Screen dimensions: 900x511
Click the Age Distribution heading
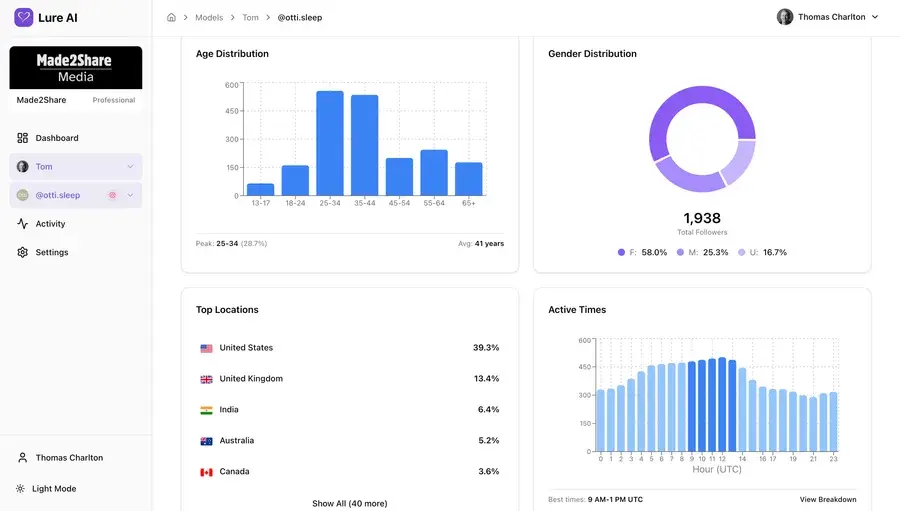click(232, 53)
